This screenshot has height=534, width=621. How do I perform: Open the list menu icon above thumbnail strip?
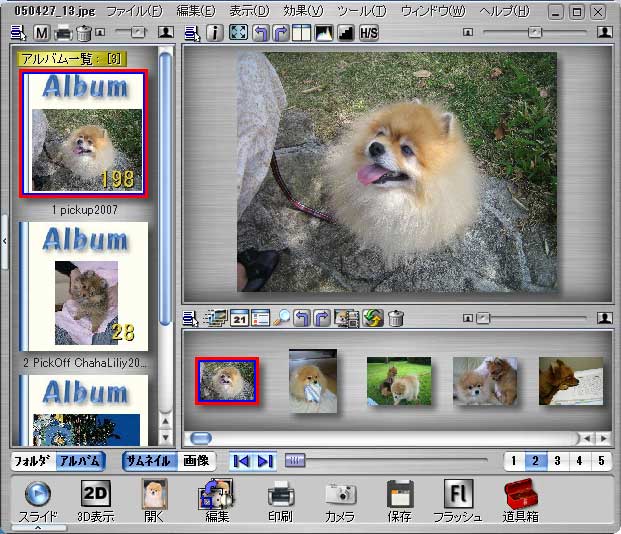191,319
